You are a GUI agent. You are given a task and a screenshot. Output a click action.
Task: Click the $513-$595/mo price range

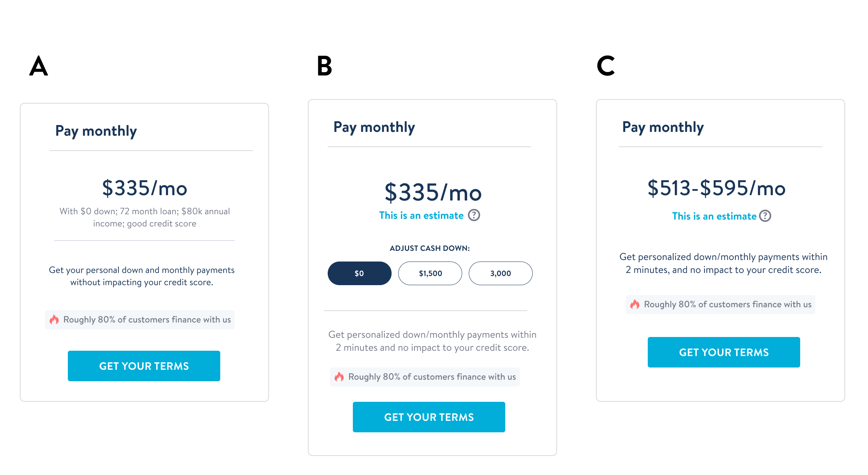[717, 188]
